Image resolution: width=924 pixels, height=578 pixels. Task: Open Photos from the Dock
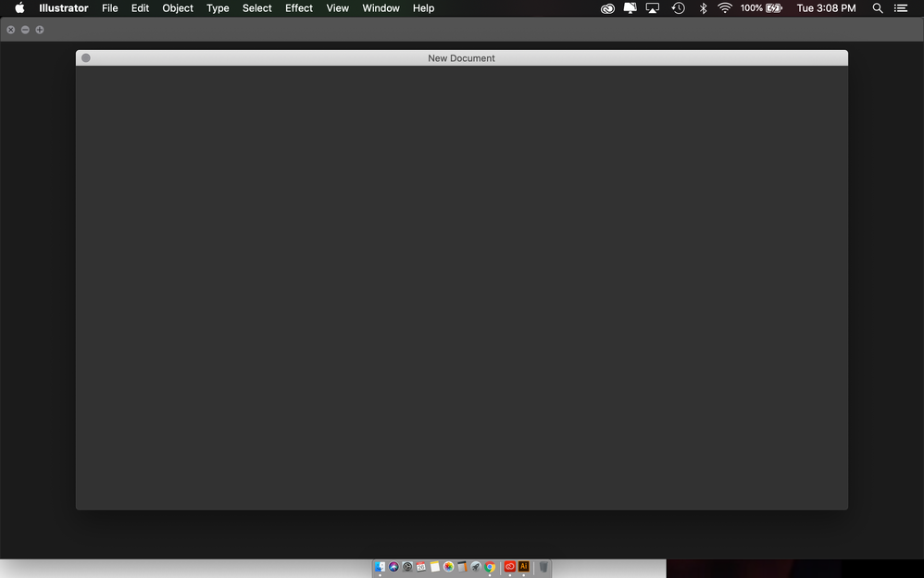point(448,567)
